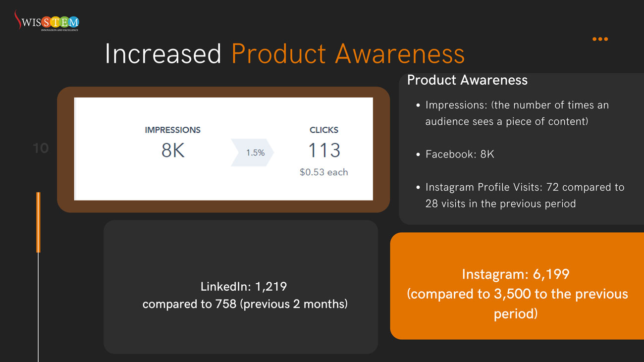
Task: Click the compared to 758 line
Action: [x=245, y=304]
